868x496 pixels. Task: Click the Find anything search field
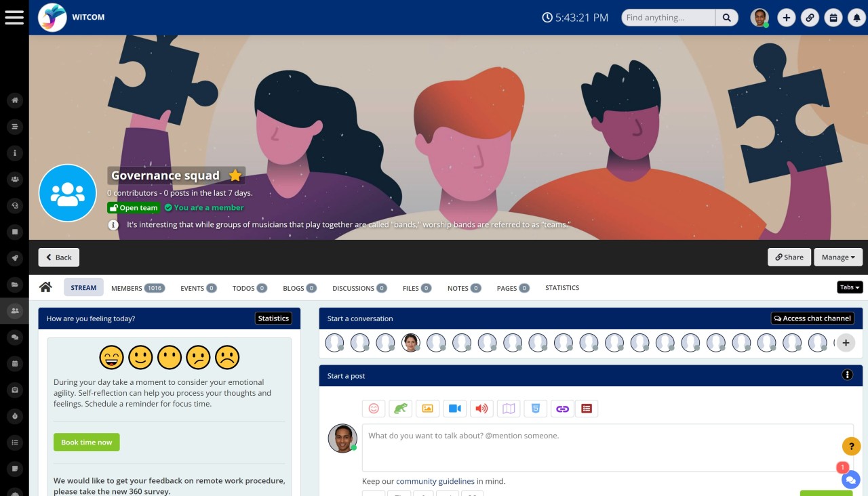coord(668,17)
